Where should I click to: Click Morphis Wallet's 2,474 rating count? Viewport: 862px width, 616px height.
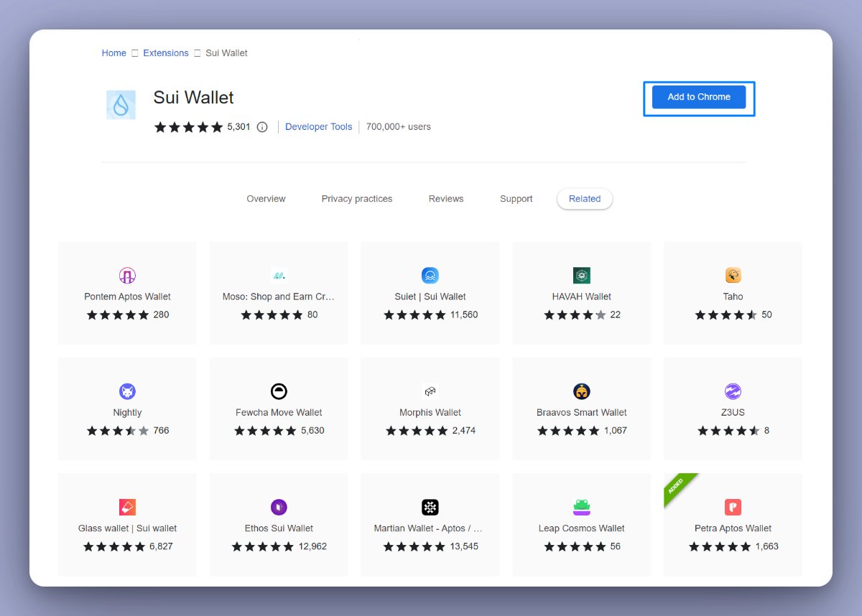point(464,431)
